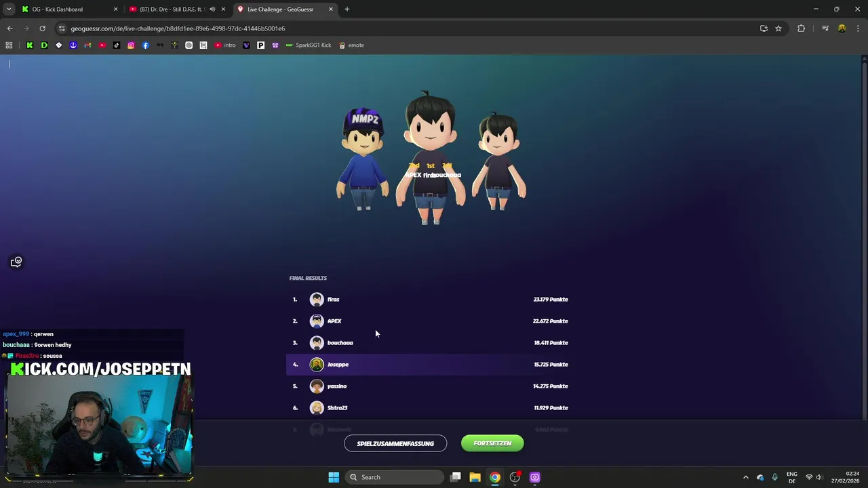Open the ChatGPT bookmark icon
Image resolution: width=868 pixels, height=488 pixels.
(189, 45)
